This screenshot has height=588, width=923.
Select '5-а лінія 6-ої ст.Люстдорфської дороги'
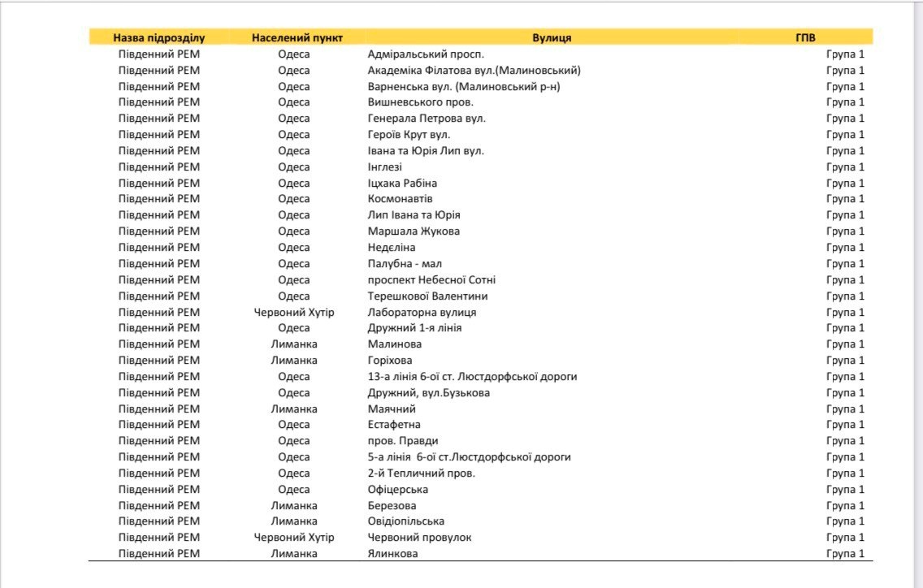click(469, 456)
